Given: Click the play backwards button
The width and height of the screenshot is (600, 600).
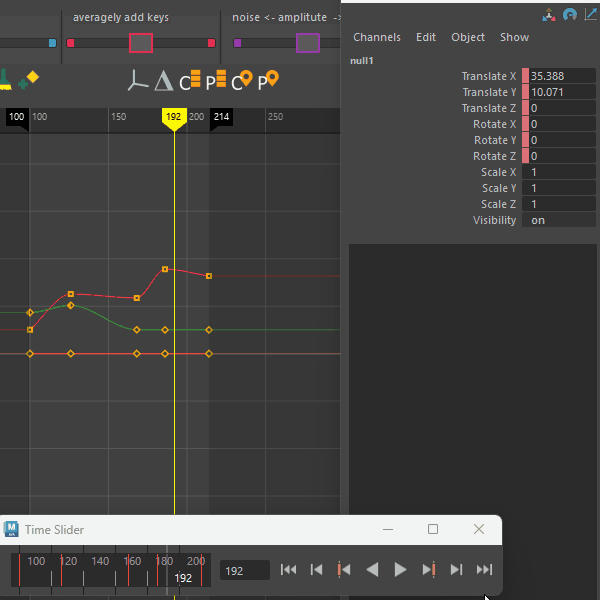Looking at the screenshot, I should point(372,570).
